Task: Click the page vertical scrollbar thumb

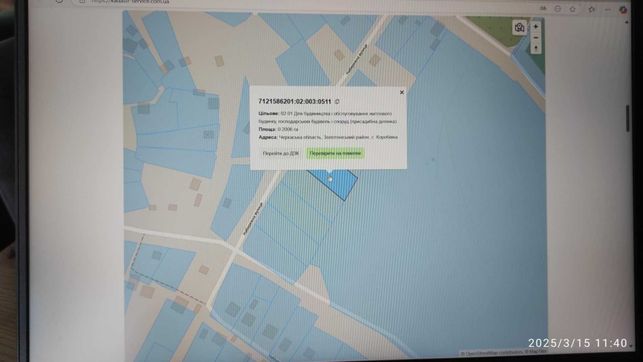Action: (x=628, y=119)
